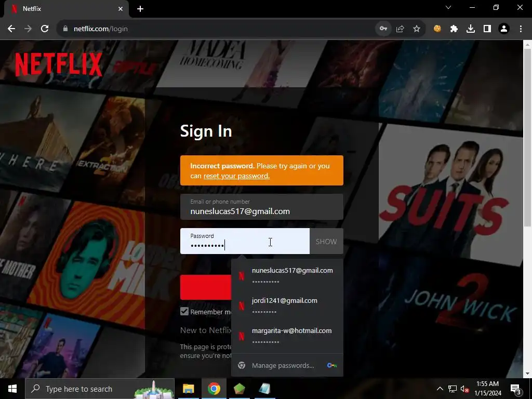Click the email or phone number field
Viewport: 532px width, 399px height.
pyautogui.click(x=262, y=207)
